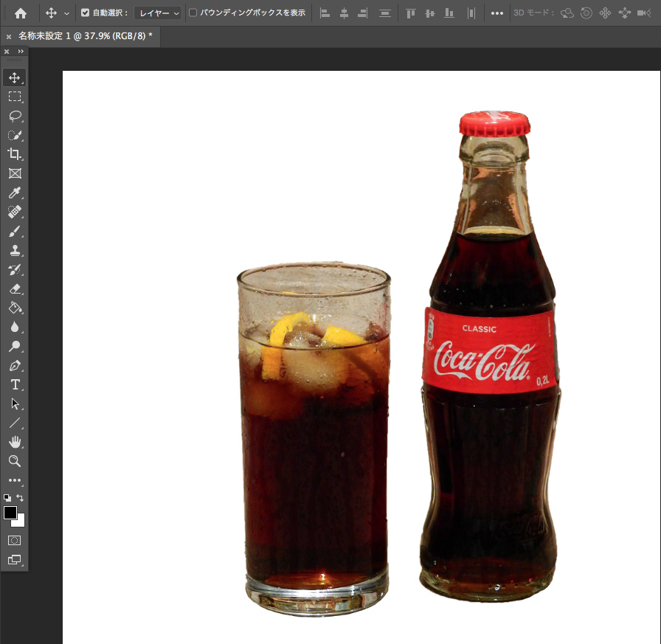
Task: Enable the バウンディングボックスを表示 checkbox
Action: click(x=193, y=13)
